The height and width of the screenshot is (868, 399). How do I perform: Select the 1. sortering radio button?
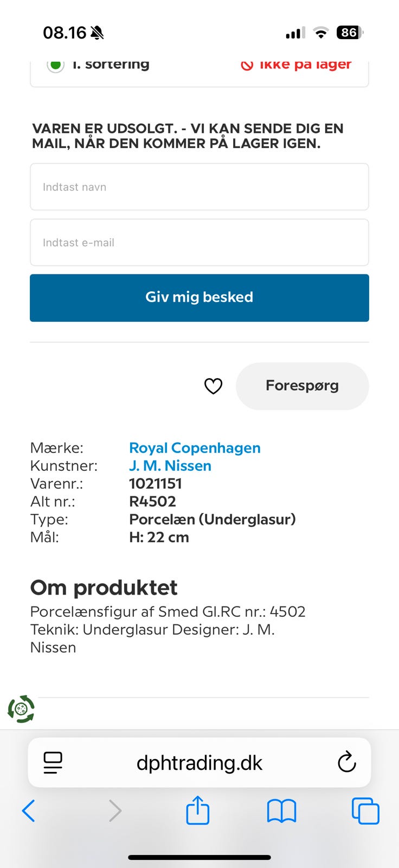coord(55,65)
